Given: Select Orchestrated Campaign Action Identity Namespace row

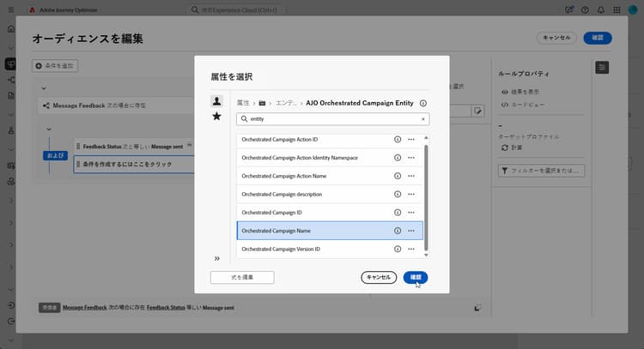Looking at the screenshot, I should [x=330, y=158].
